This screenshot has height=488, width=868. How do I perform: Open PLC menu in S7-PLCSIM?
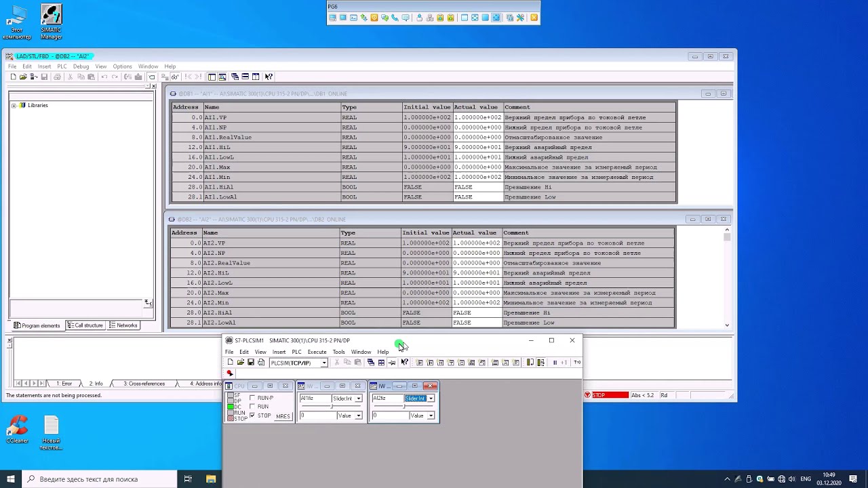[296, 352]
